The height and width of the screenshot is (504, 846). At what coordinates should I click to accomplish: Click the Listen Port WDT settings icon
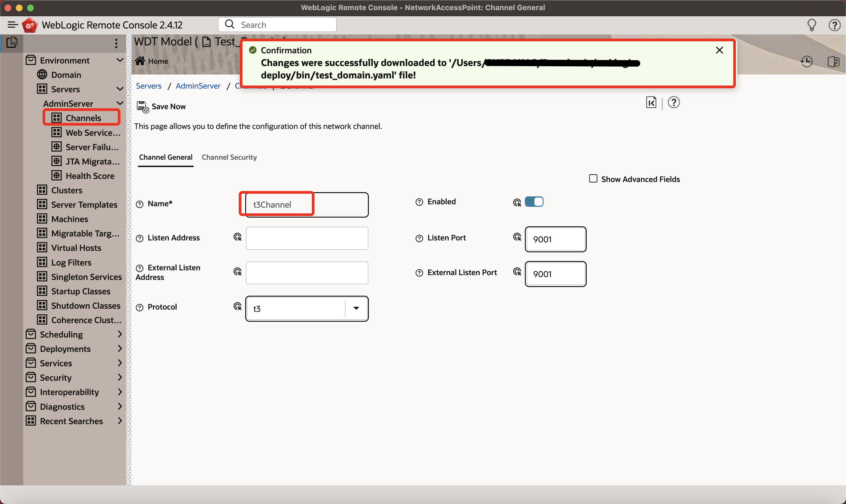[x=517, y=237]
